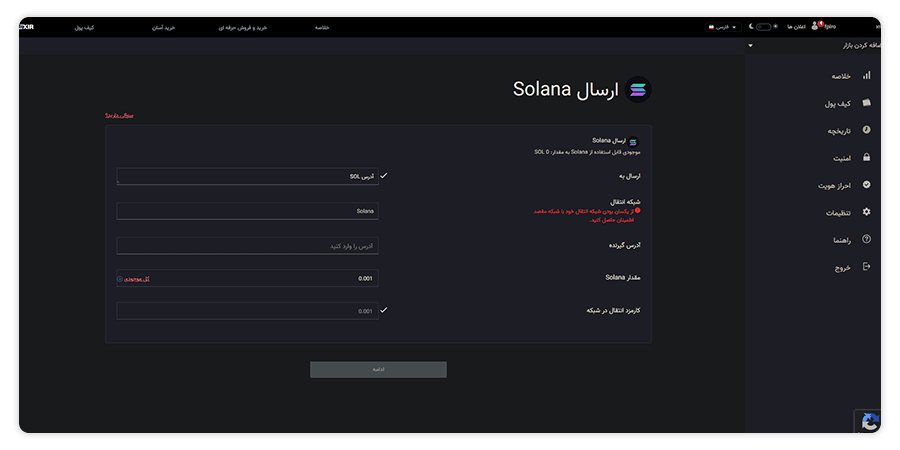
Task: Click the checkmark beside آدرس SOL field
Action: click(x=384, y=176)
